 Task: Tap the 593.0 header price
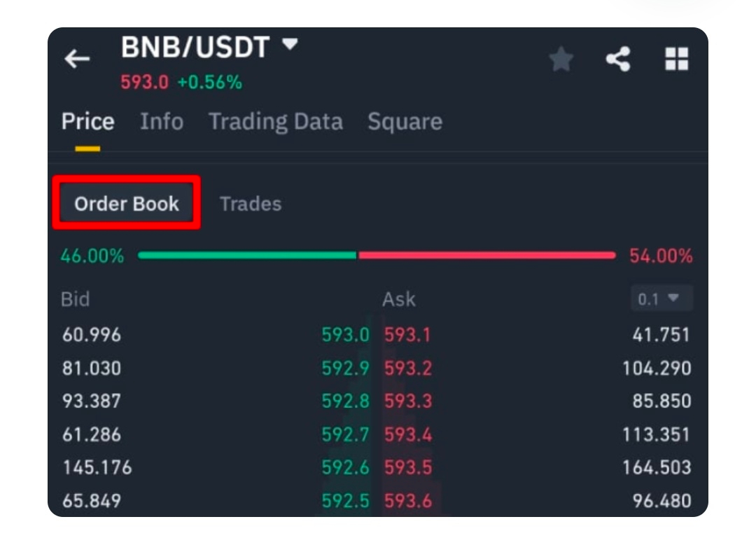pyautogui.click(x=145, y=83)
